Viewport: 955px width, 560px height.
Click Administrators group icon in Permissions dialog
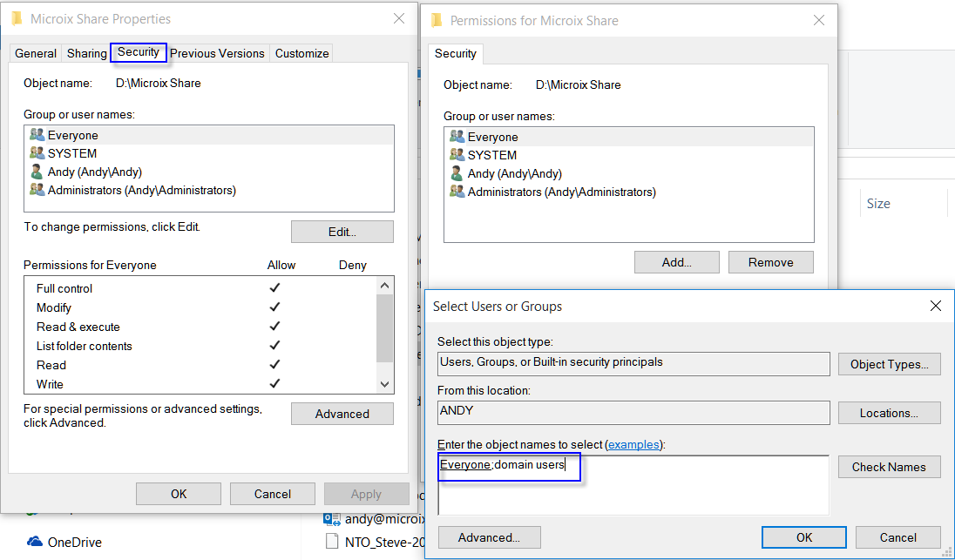457,192
